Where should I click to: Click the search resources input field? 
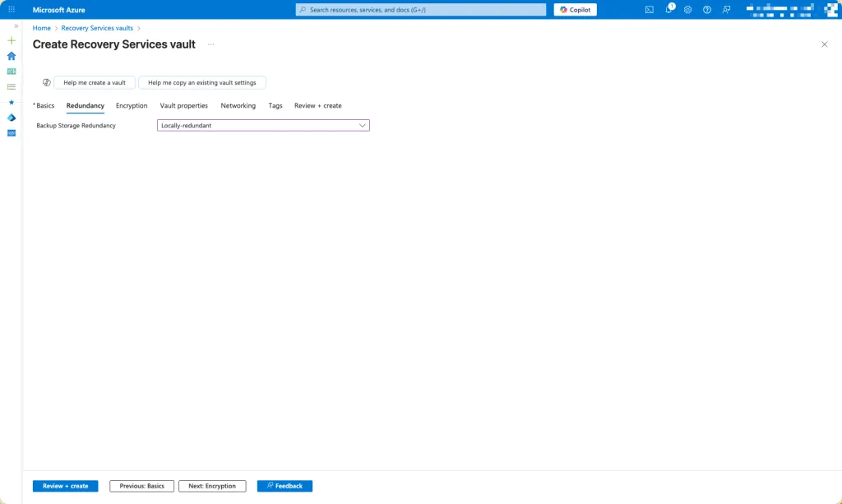point(421,10)
